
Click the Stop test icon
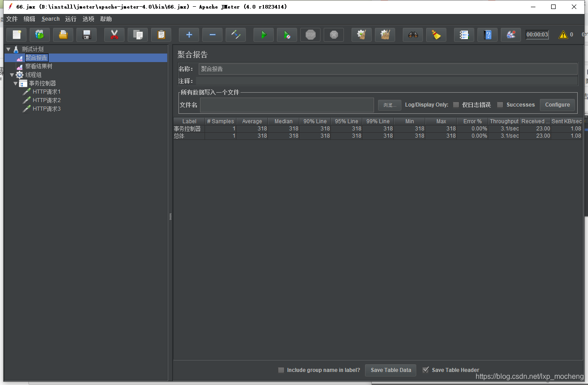[x=311, y=35]
